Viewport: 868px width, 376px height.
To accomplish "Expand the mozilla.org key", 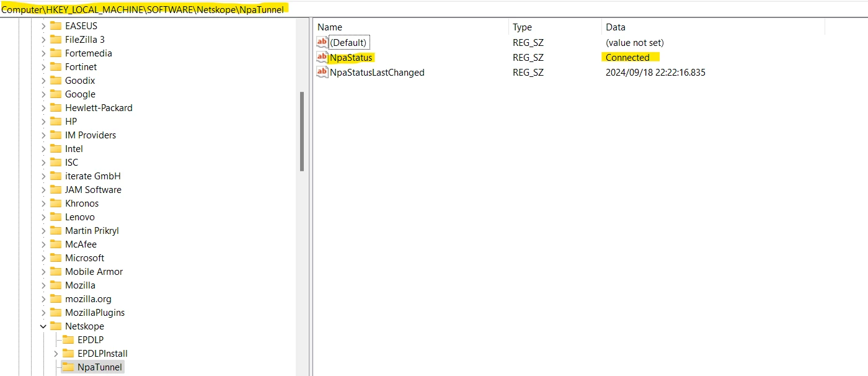I will [43, 299].
